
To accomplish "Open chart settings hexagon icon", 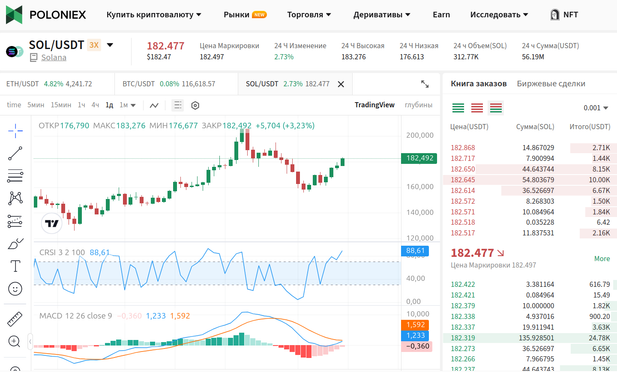I will coord(195,105).
